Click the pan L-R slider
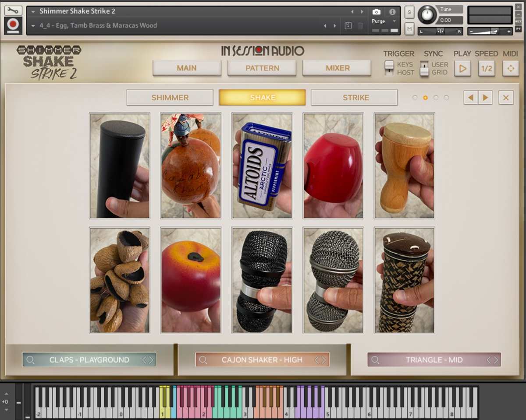The width and height of the screenshot is (526, 420). pos(440,31)
